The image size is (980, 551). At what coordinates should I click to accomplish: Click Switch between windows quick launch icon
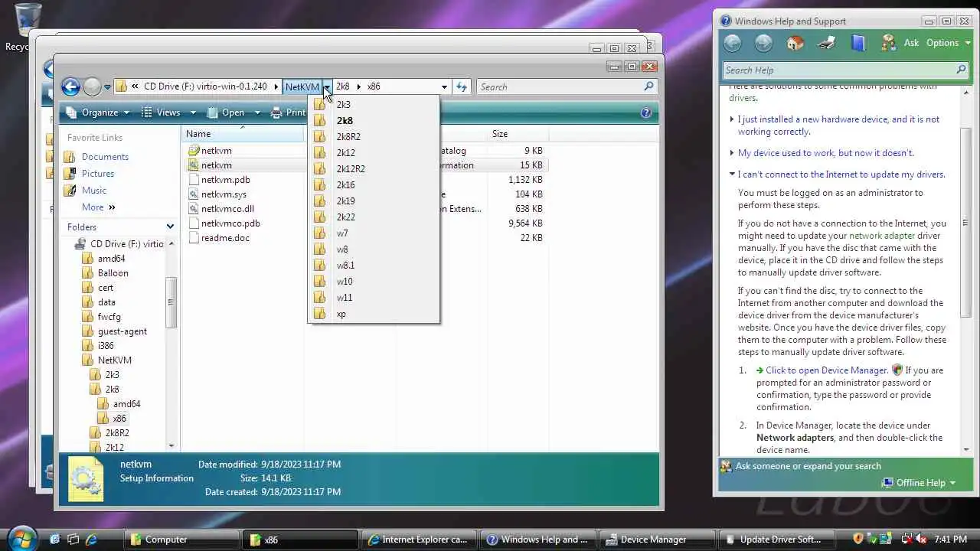[73, 540]
